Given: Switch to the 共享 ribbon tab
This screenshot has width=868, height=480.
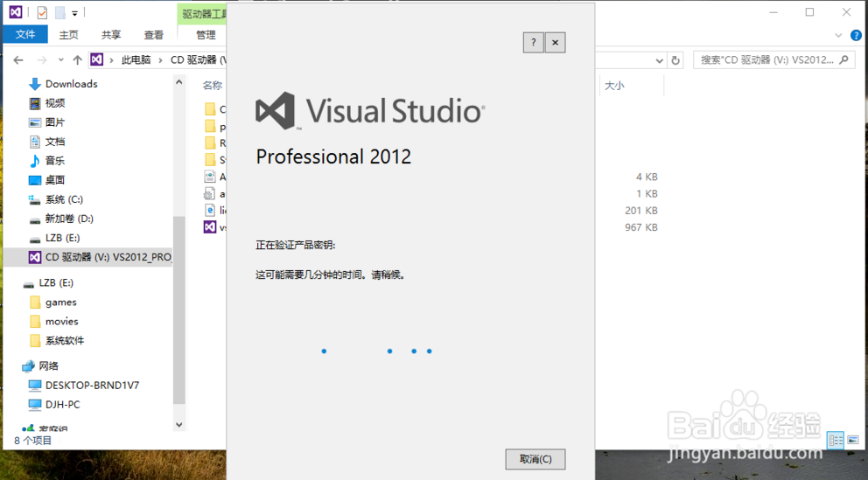Looking at the screenshot, I should pyautogui.click(x=111, y=34).
